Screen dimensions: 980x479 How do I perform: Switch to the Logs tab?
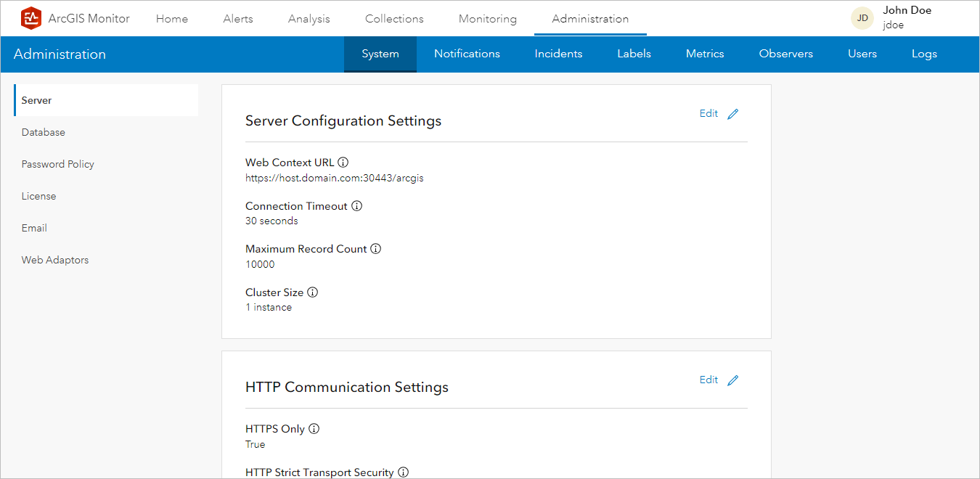pyautogui.click(x=924, y=54)
